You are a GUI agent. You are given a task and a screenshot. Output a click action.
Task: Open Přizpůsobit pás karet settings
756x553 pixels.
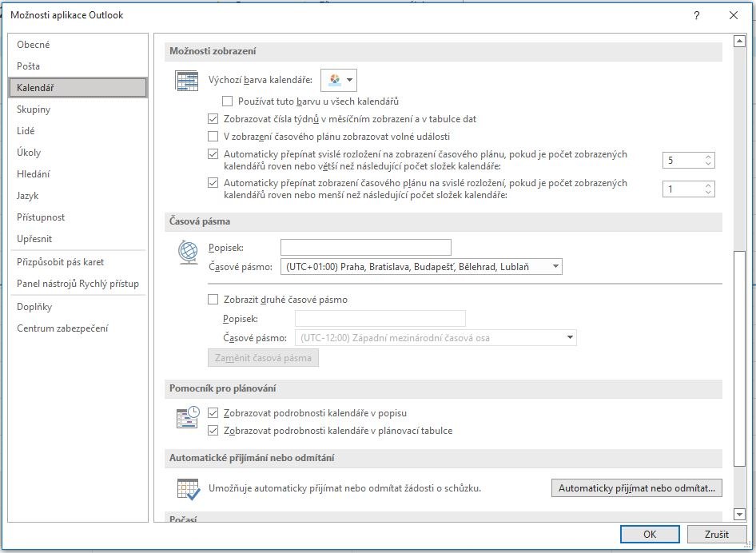click(x=78, y=262)
